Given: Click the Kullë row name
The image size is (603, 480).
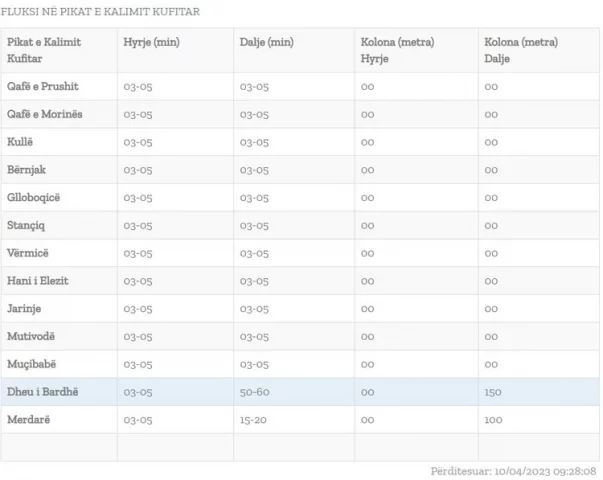Looking at the screenshot, I should coord(21,142).
